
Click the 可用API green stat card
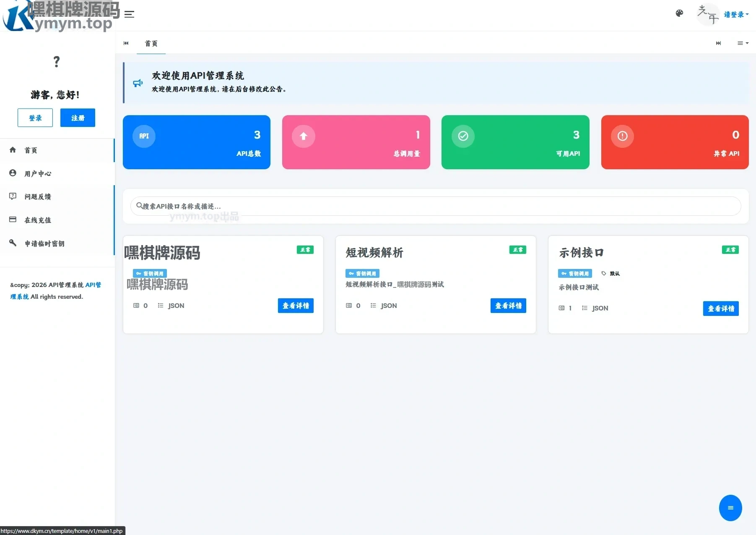click(x=515, y=142)
